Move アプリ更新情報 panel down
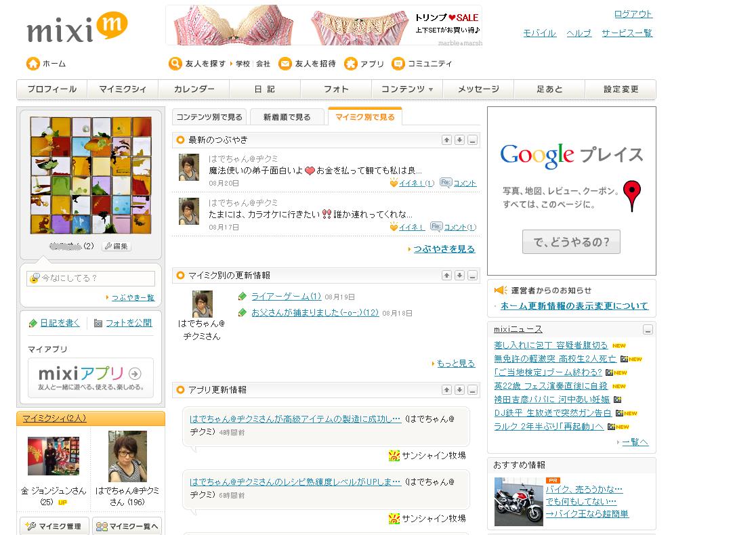756x535 pixels. pos(459,389)
